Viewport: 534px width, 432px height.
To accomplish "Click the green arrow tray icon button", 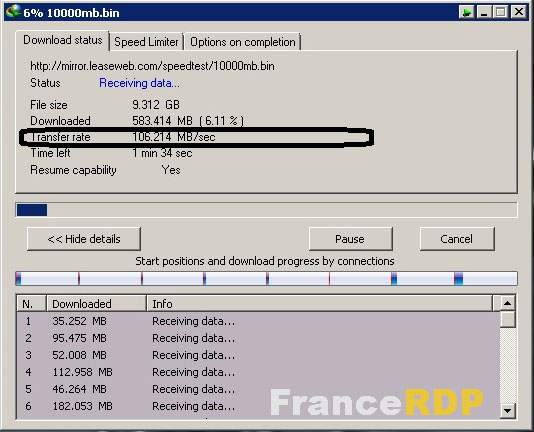I will (467, 12).
